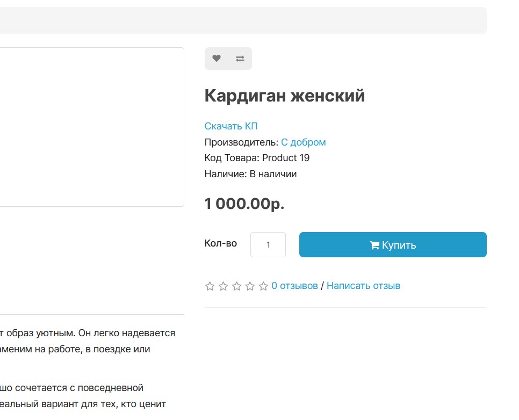Select the fourth rating star

(250, 286)
